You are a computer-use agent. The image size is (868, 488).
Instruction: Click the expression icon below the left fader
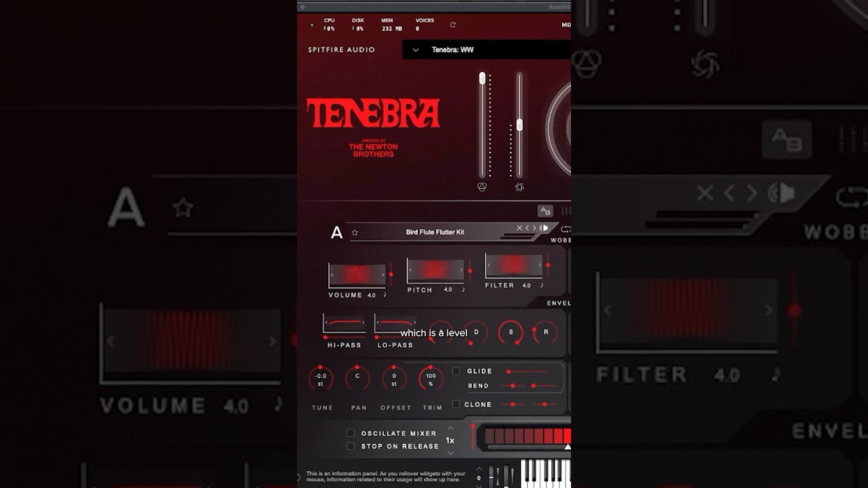coord(482,187)
